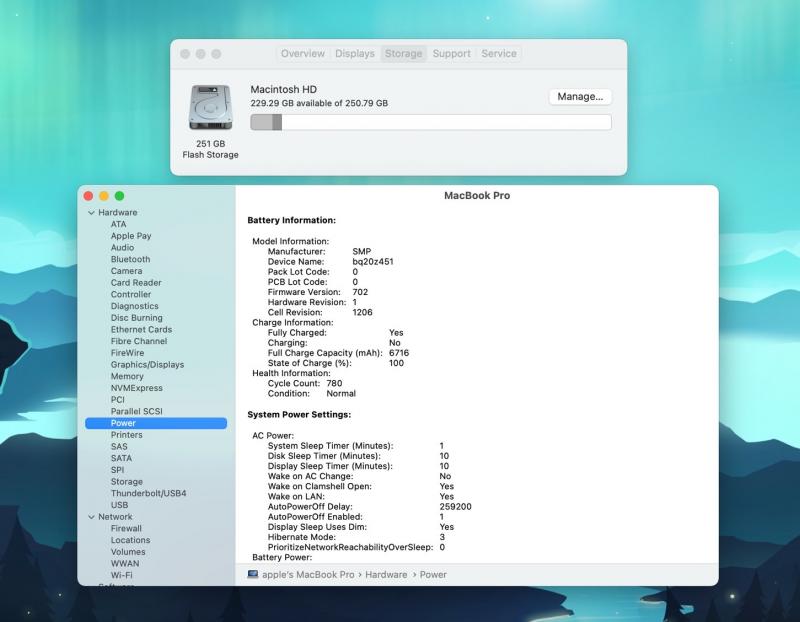Click the Cycle Count value 780
Image resolution: width=800 pixels, height=622 pixels.
pos(334,384)
